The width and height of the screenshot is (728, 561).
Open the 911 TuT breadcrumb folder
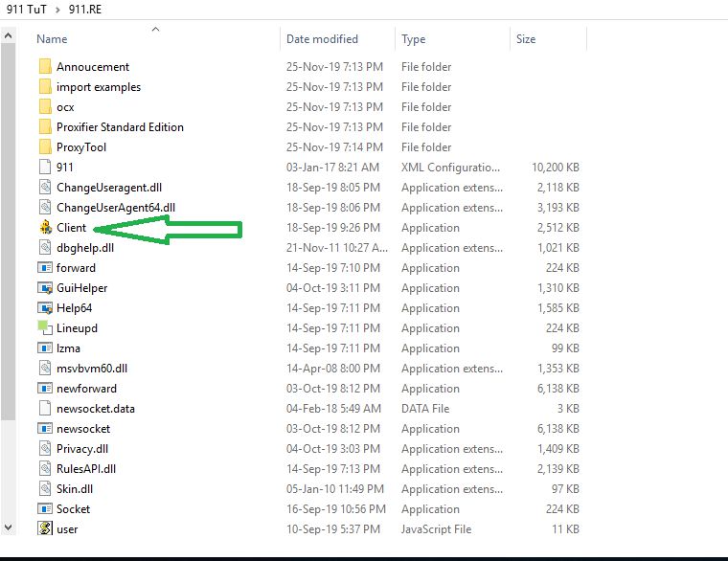point(25,8)
